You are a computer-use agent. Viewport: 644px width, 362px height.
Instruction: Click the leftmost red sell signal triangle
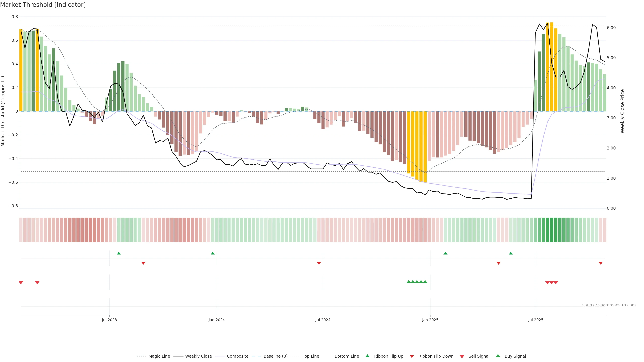(x=21, y=283)
